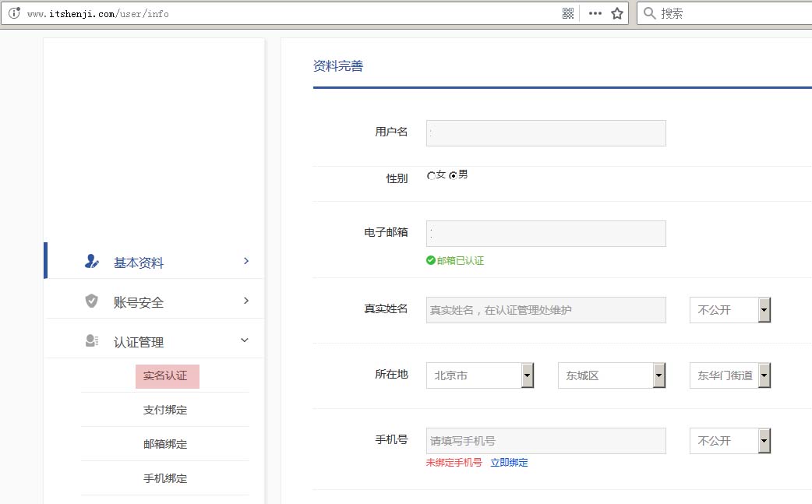Open the 东华门街道 street dropdown
The image size is (812, 504).
point(764,375)
